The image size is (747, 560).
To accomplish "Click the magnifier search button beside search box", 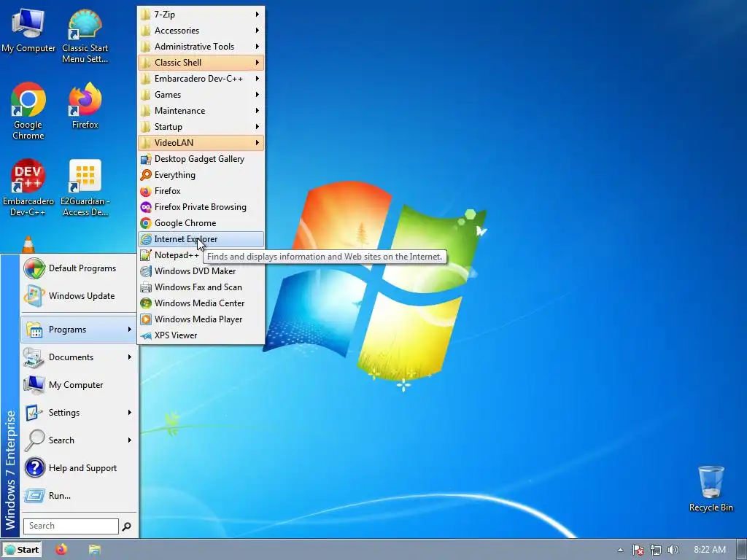I will pyautogui.click(x=127, y=526).
